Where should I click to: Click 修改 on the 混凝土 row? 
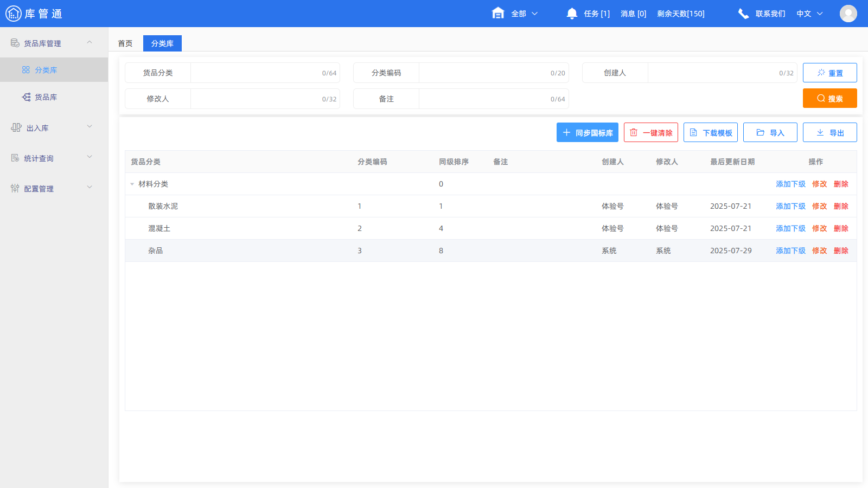click(x=819, y=228)
